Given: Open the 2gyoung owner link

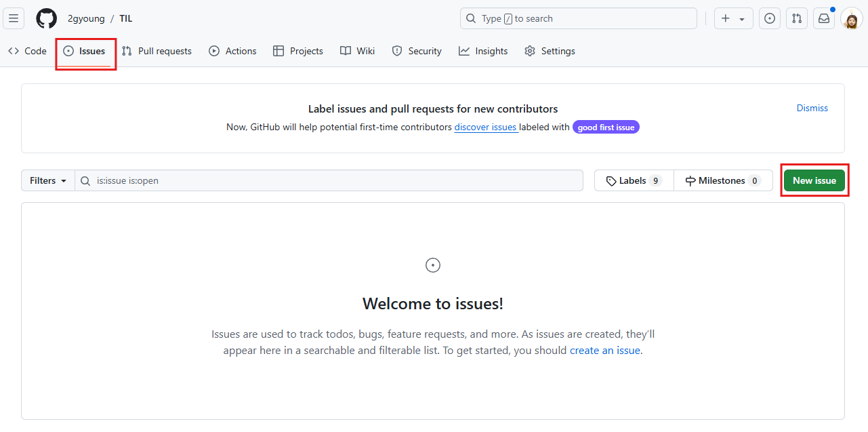Looking at the screenshot, I should [86, 18].
